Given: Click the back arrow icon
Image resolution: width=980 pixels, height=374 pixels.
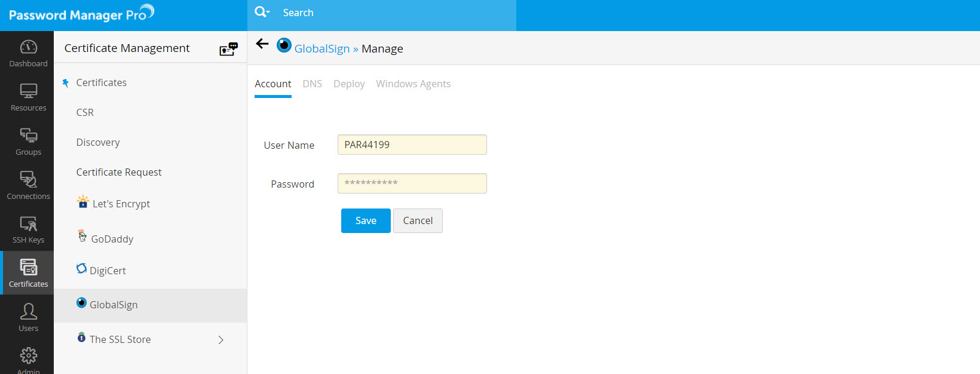Looking at the screenshot, I should (x=262, y=44).
